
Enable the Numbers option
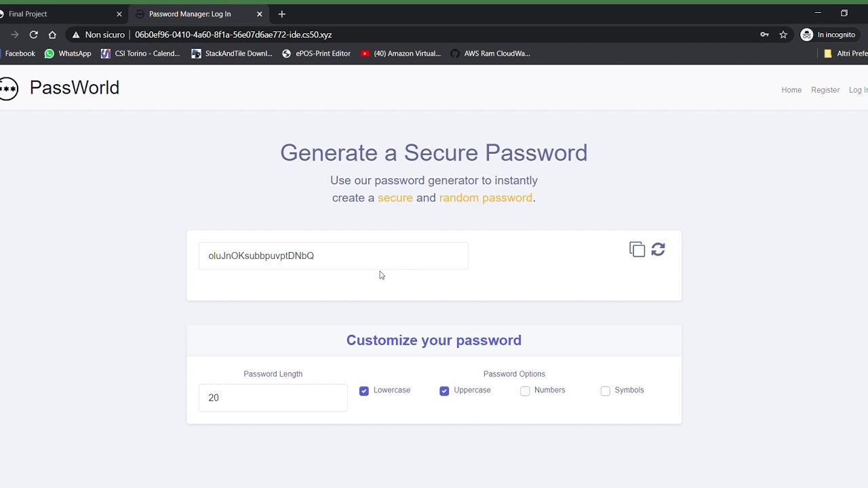coord(525,391)
